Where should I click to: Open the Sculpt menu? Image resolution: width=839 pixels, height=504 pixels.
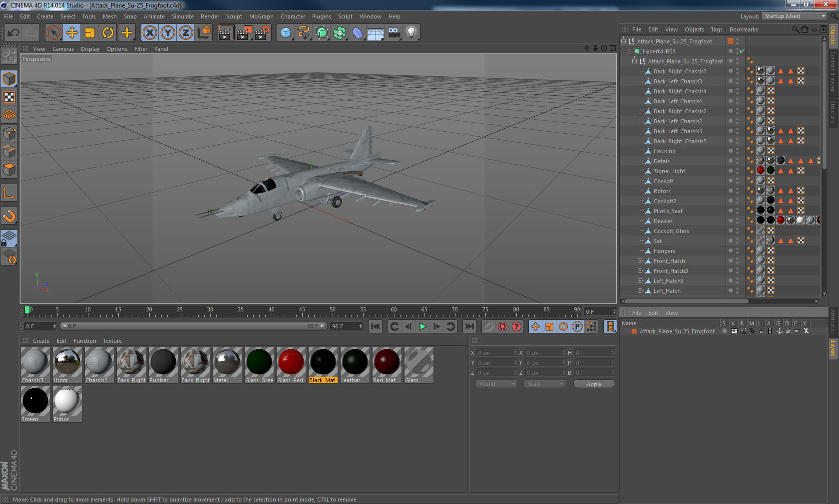pos(234,16)
